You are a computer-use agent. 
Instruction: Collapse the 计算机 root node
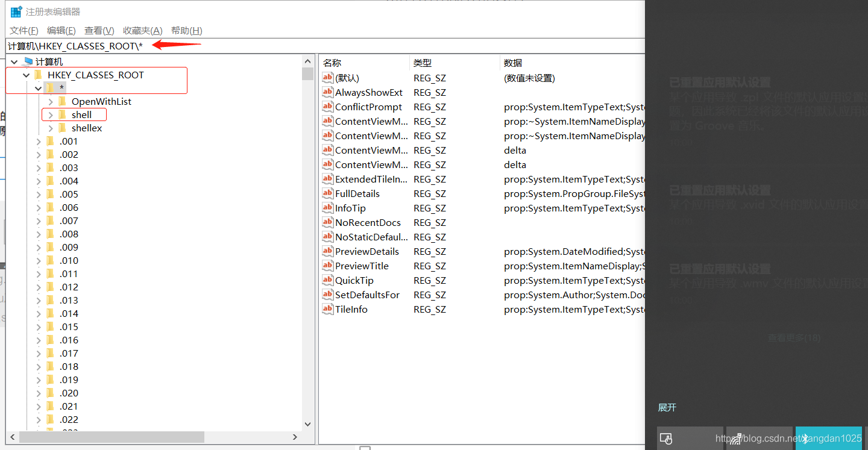(14, 61)
